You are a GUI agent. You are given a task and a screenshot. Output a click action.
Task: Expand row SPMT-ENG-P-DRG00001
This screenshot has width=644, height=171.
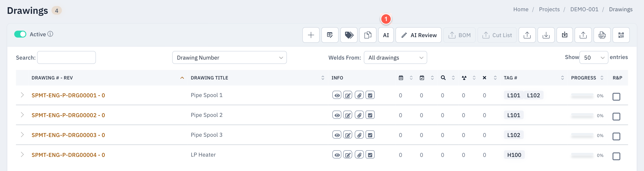tap(22, 95)
